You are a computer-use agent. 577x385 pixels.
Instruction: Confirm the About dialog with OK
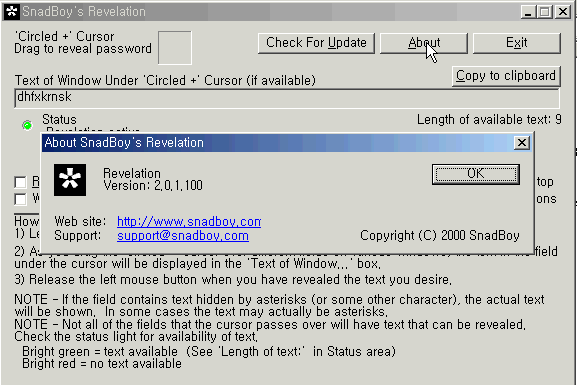tap(476, 174)
